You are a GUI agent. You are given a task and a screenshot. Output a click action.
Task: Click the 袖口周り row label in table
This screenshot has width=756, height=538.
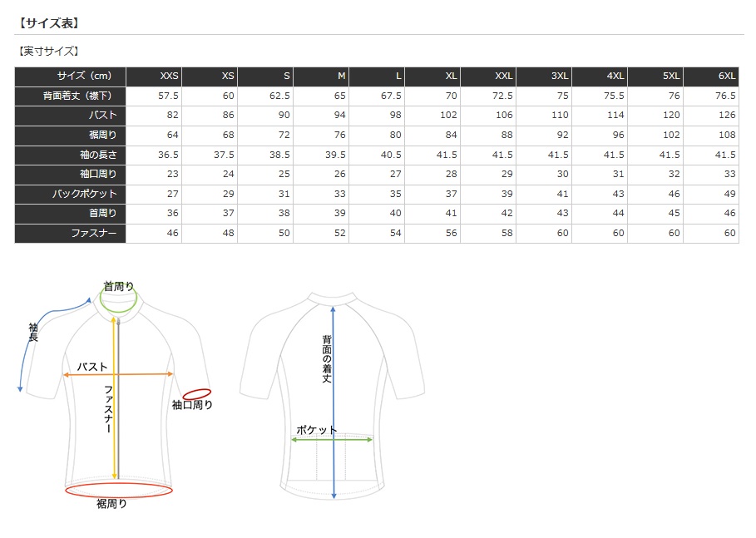coord(71,175)
